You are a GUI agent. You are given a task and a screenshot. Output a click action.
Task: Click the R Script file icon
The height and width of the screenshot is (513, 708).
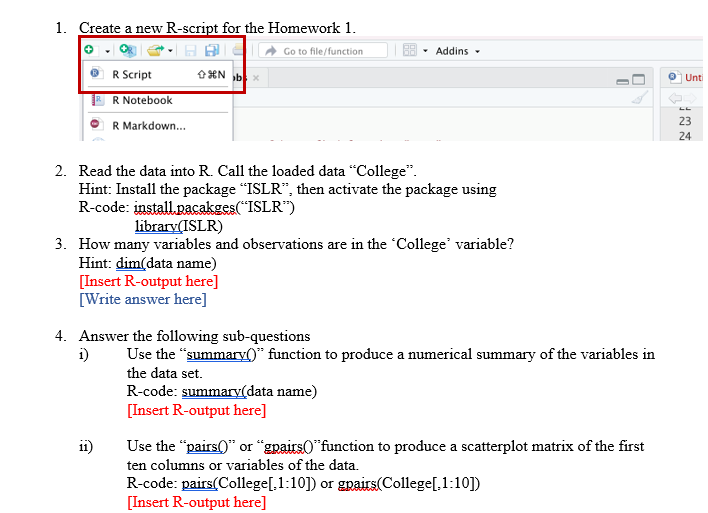click(x=95, y=73)
